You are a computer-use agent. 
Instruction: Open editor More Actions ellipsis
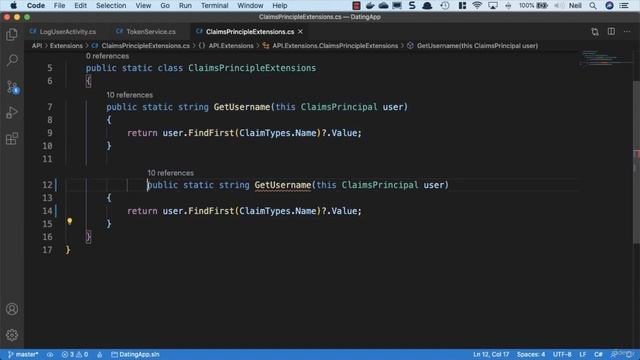(x=627, y=31)
